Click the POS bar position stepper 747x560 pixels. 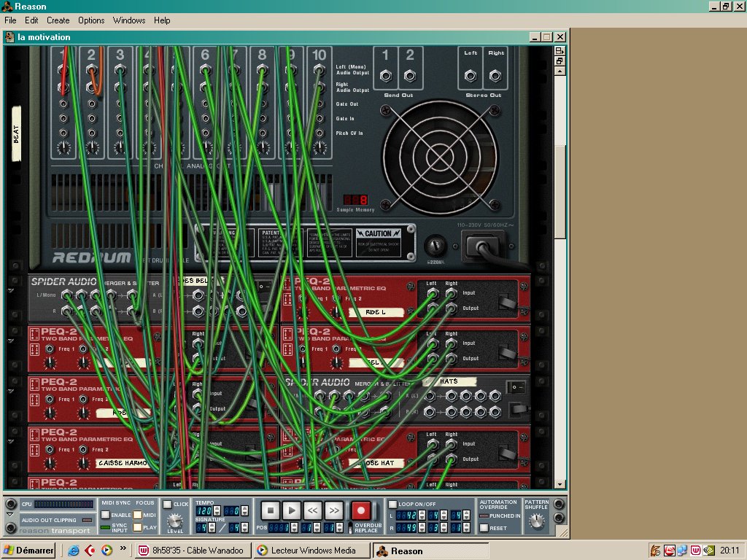click(x=294, y=528)
